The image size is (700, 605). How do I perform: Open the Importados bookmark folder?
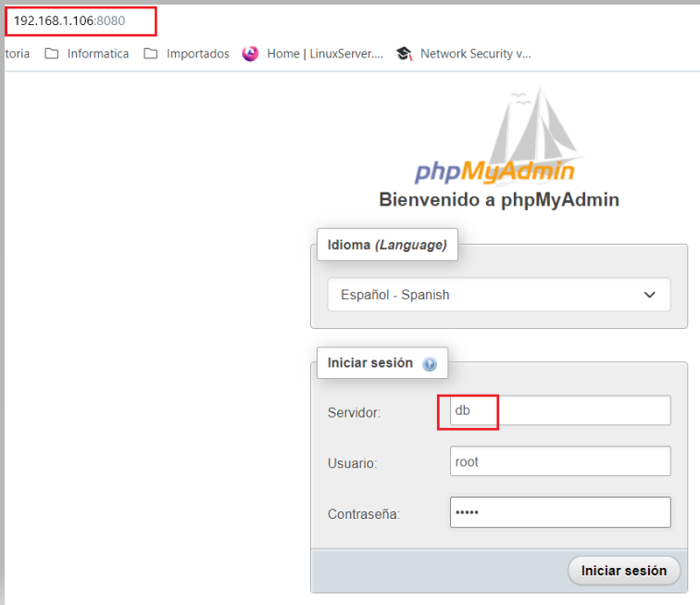186,54
